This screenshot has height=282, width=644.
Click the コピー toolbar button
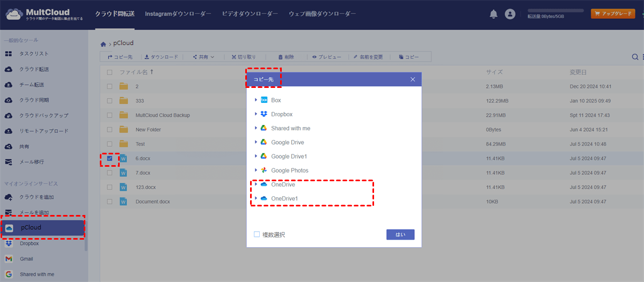pos(409,57)
